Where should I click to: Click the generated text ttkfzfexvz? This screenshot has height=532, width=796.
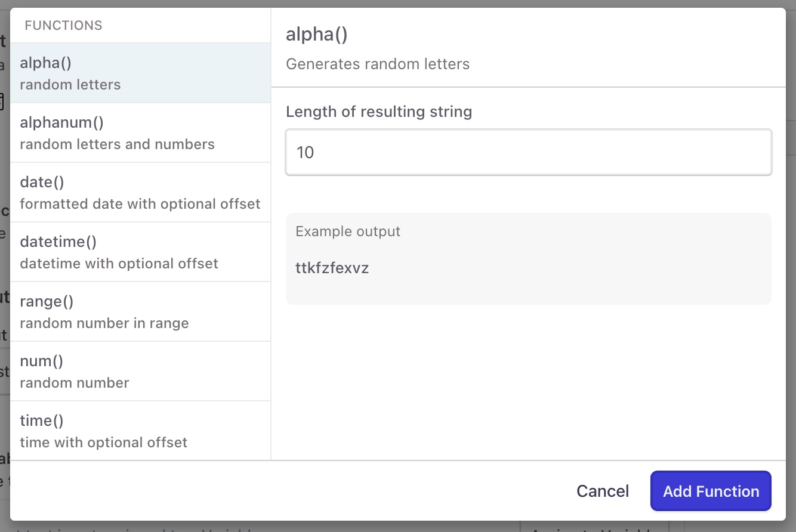pyautogui.click(x=332, y=268)
